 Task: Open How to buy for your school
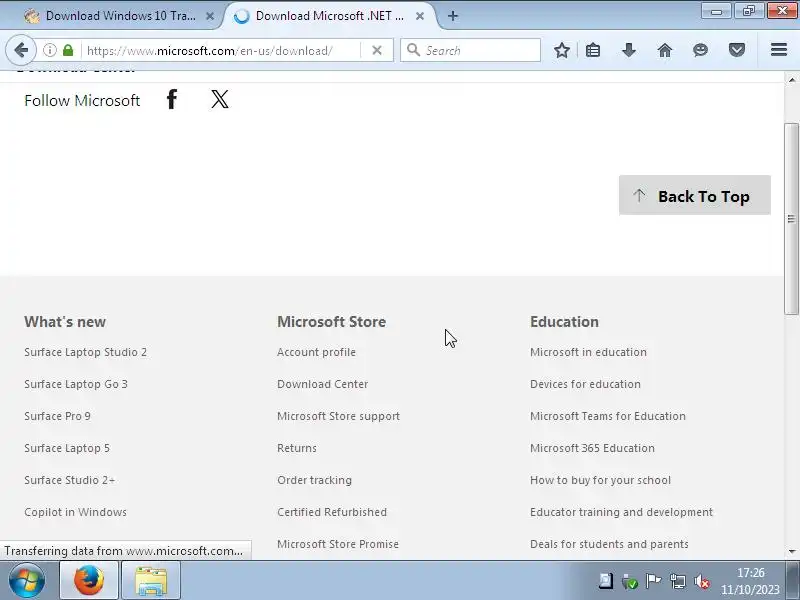tap(601, 480)
